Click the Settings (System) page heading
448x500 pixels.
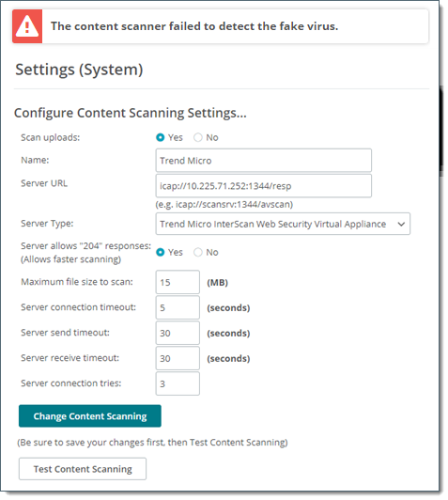click(x=79, y=70)
